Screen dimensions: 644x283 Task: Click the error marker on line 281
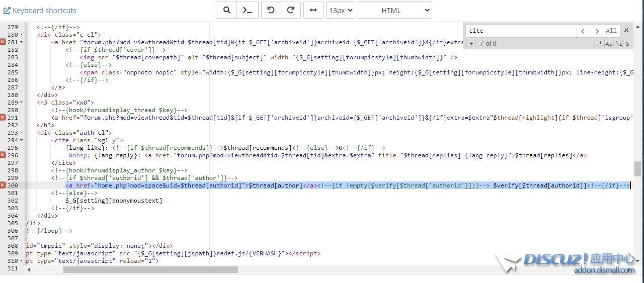click(x=3, y=42)
